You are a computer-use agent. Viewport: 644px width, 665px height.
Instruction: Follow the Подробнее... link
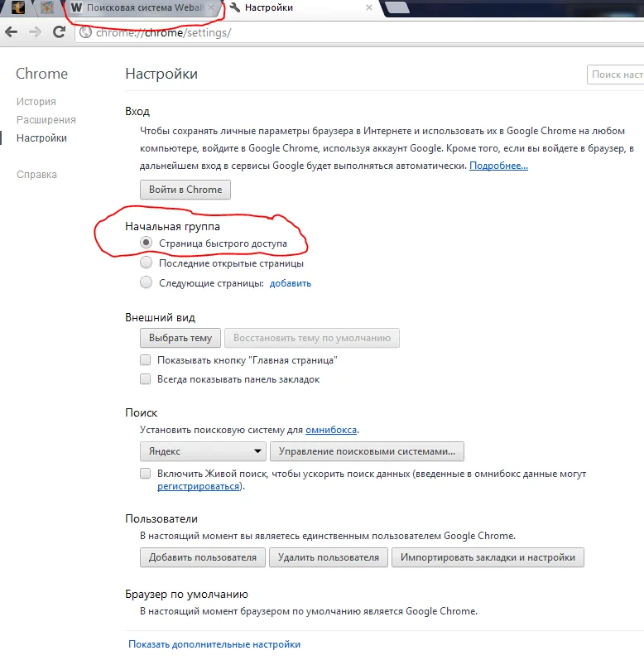tap(498, 166)
